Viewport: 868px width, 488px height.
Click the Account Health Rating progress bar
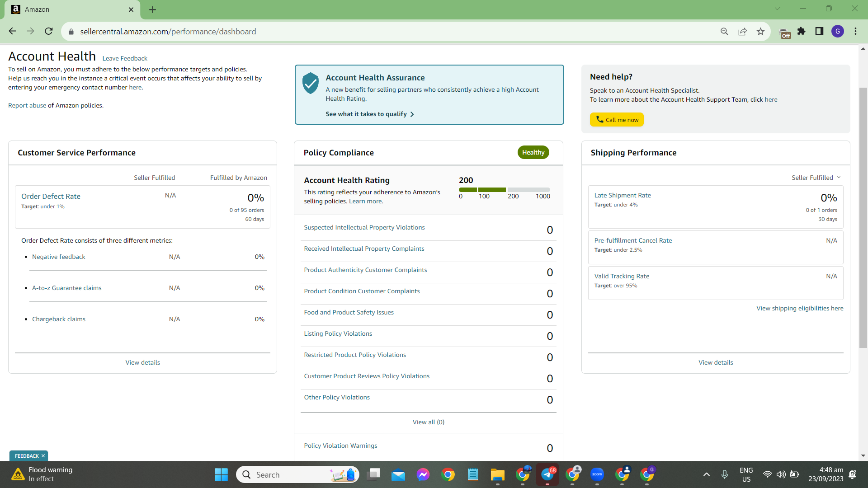click(504, 190)
